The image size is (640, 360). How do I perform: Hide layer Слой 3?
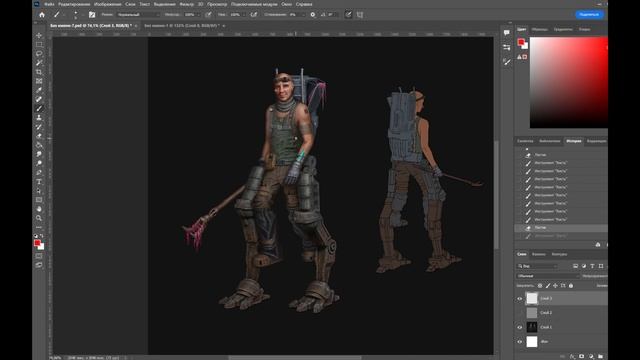tap(520, 298)
